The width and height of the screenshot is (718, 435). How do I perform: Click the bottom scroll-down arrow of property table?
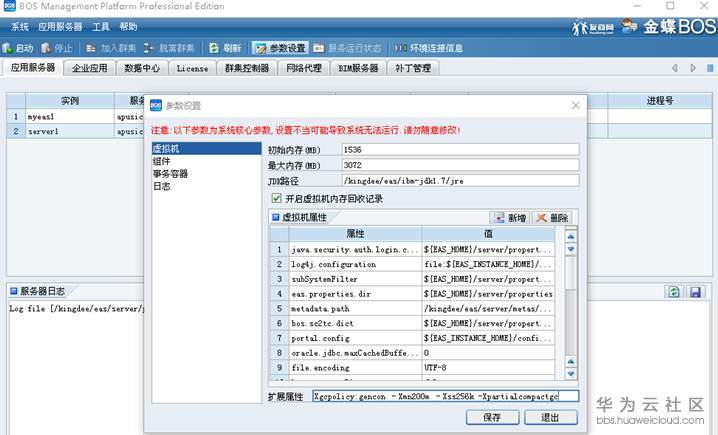(571, 374)
